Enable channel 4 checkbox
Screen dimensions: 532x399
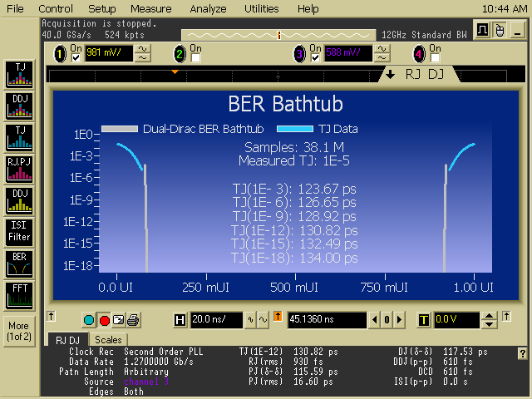coord(434,57)
